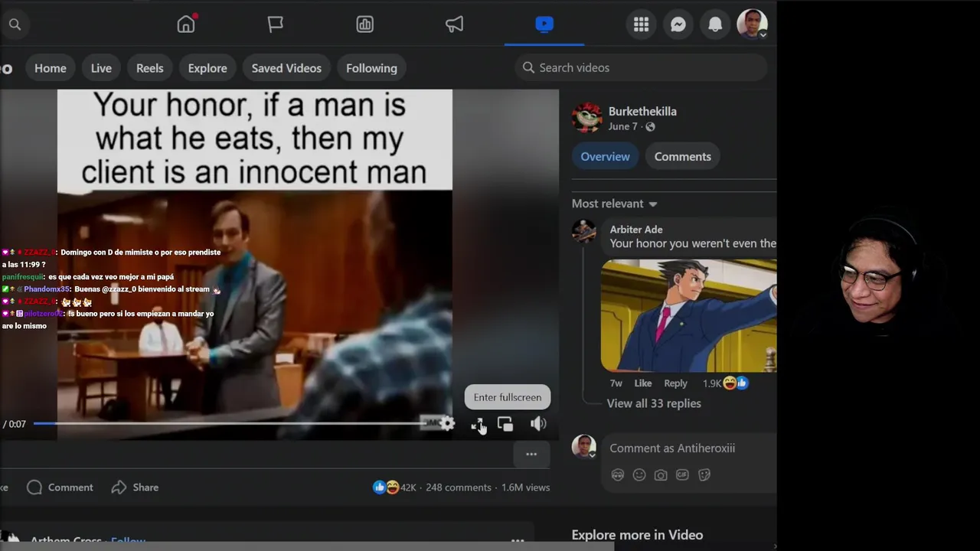This screenshot has height=551, width=980.
Task: Click the Search videos field
Action: click(x=641, y=67)
